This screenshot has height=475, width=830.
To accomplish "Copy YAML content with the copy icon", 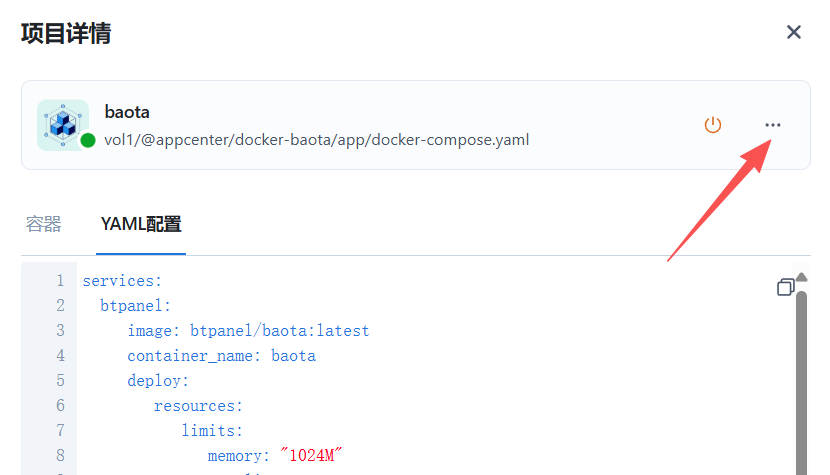I will (x=786, y=287).
